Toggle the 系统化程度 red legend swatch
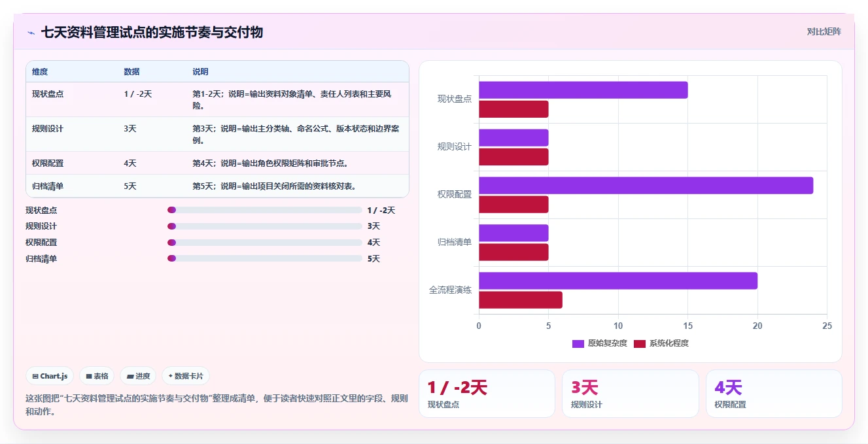Viewport: 868px width, 444px height. pyautogui.click(x=640, y=343)
